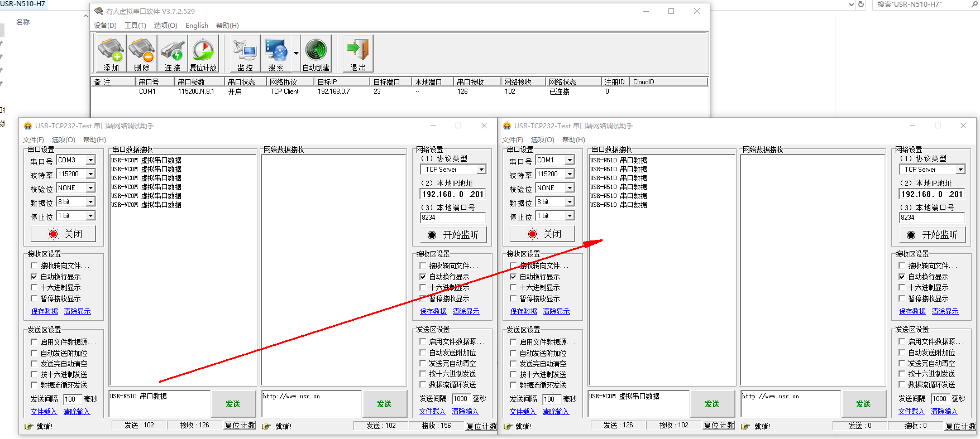Screen dimensions: 980x439
Task: Select the COM1 row in the port list
Action: (x=147, y=91)
